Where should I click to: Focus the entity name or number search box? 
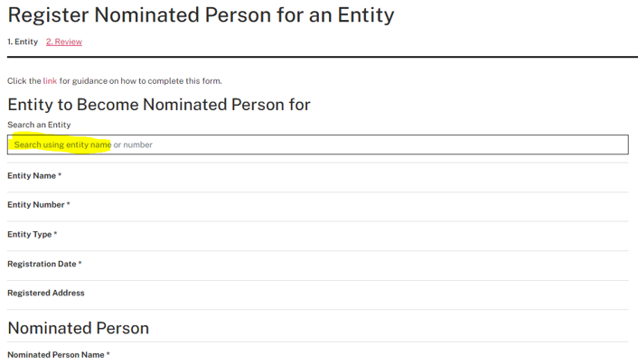pyautogui.click(x=316, y=145)
